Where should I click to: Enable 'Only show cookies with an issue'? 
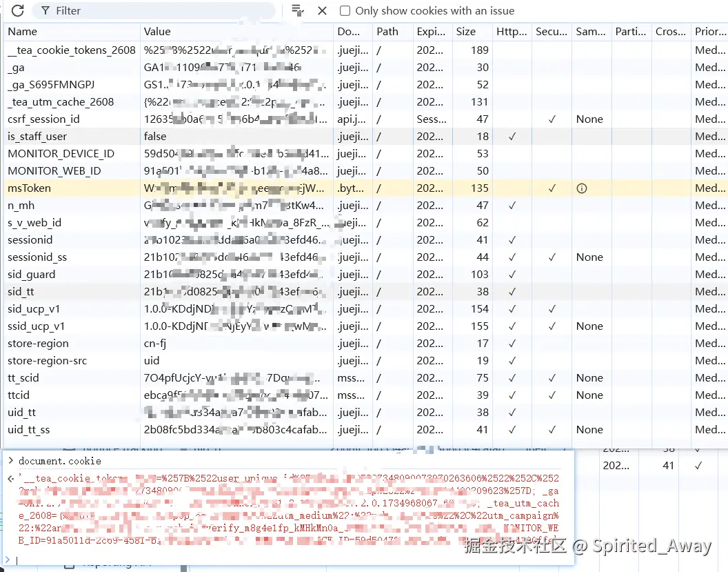coord(345,11)
